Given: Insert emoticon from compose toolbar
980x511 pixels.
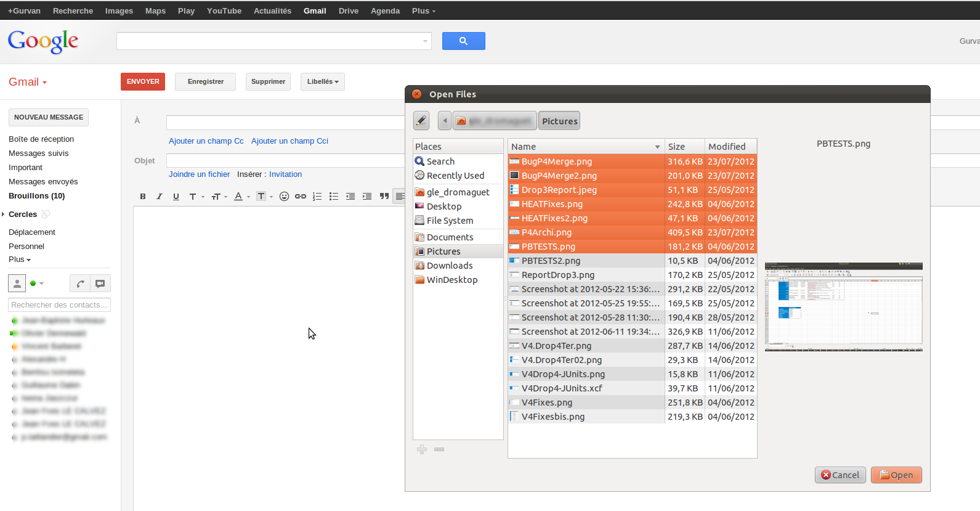Looking at the screenshot, I should click(284, 197).
